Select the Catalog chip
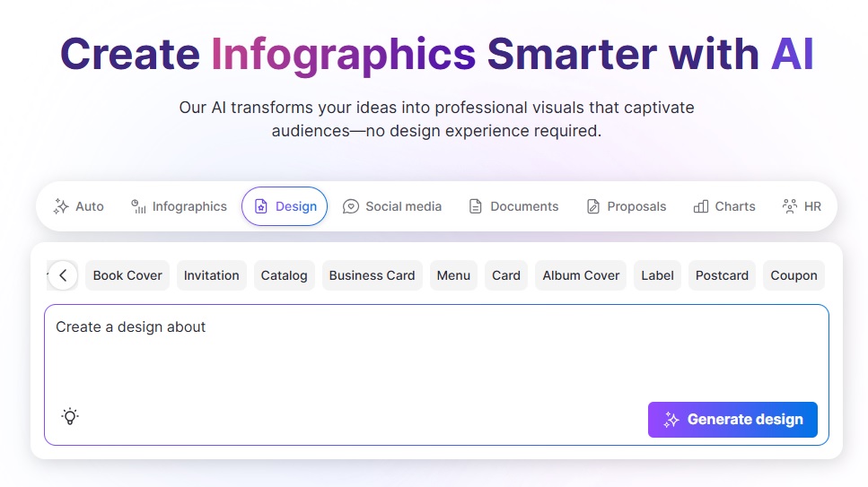Screen dimensions: 868x487 point(284,275)
